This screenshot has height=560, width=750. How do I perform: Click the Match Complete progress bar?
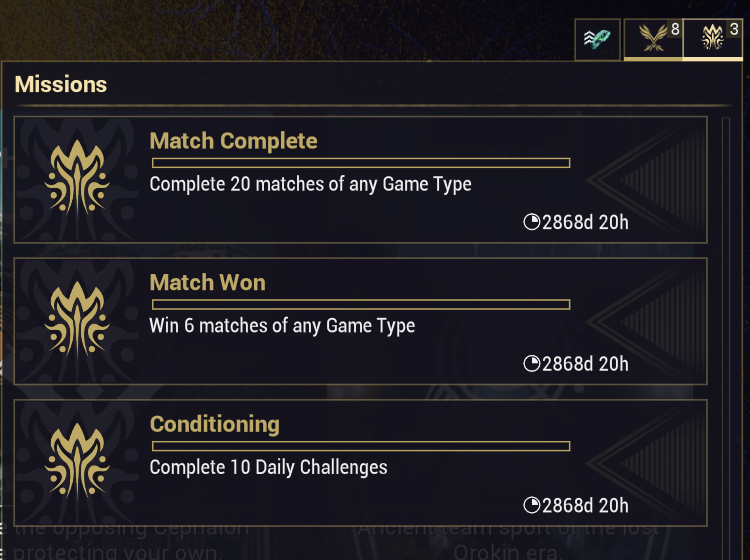(x=360, y=162)
